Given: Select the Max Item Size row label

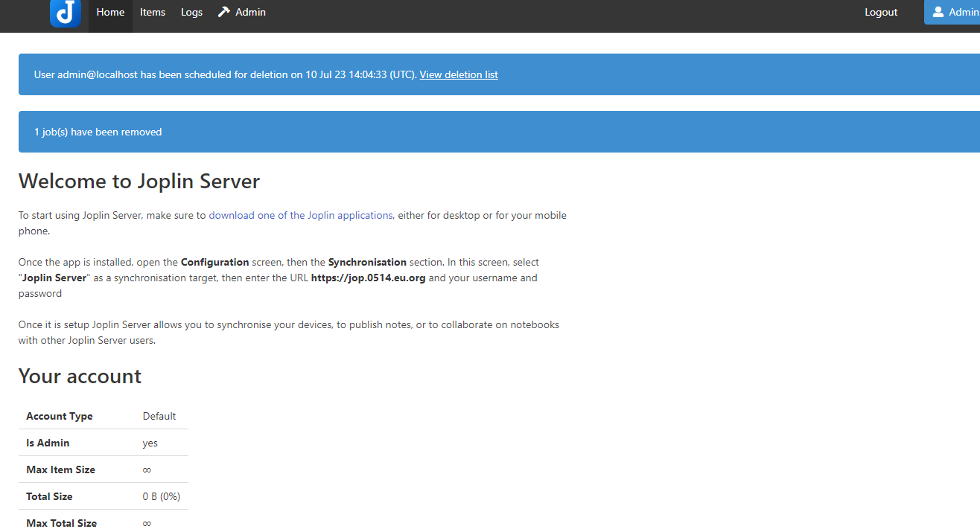Looking at the screenshot, I should (60, 469).
